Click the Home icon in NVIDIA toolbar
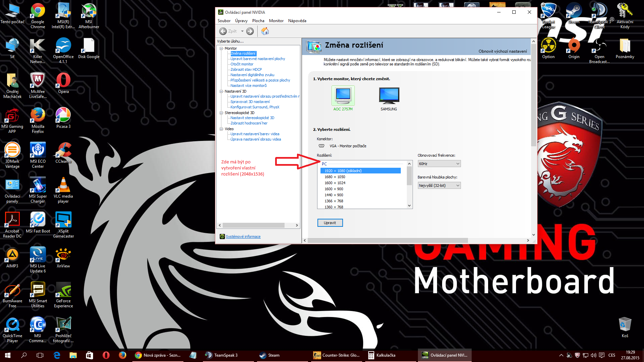The height and width of the screenshot is (362, 644). point(265,31)
